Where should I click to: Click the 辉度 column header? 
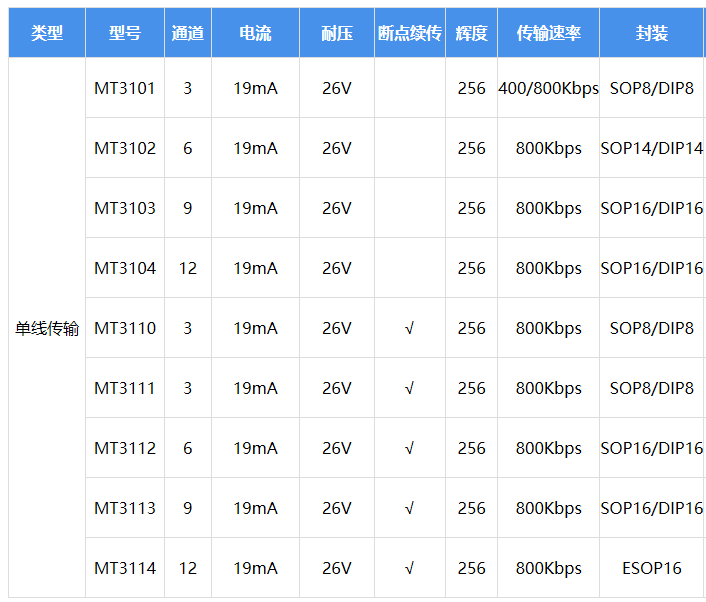coord(471,33)
